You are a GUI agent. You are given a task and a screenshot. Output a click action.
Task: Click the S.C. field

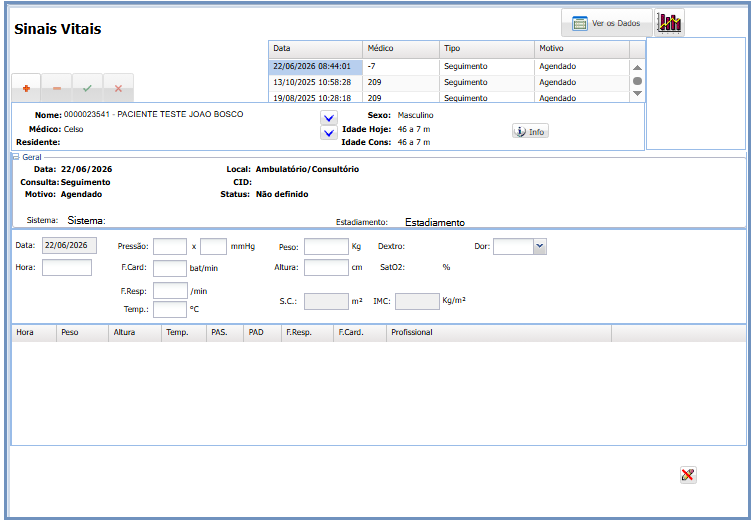326,301
